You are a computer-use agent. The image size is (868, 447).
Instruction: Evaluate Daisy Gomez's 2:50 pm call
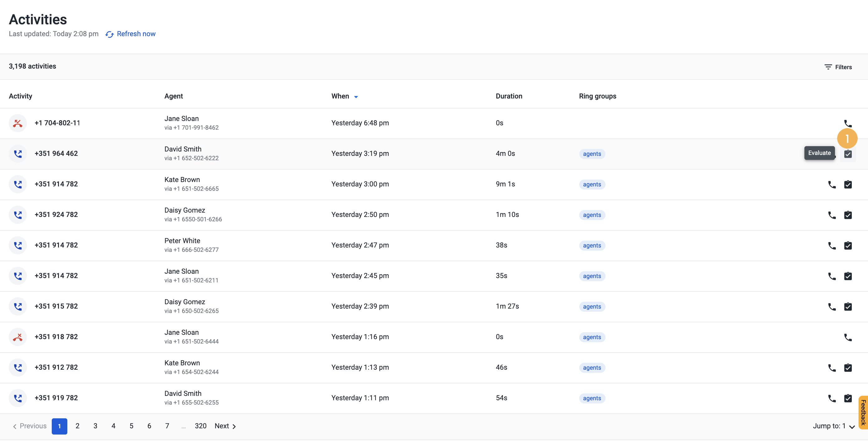point(848,215)
